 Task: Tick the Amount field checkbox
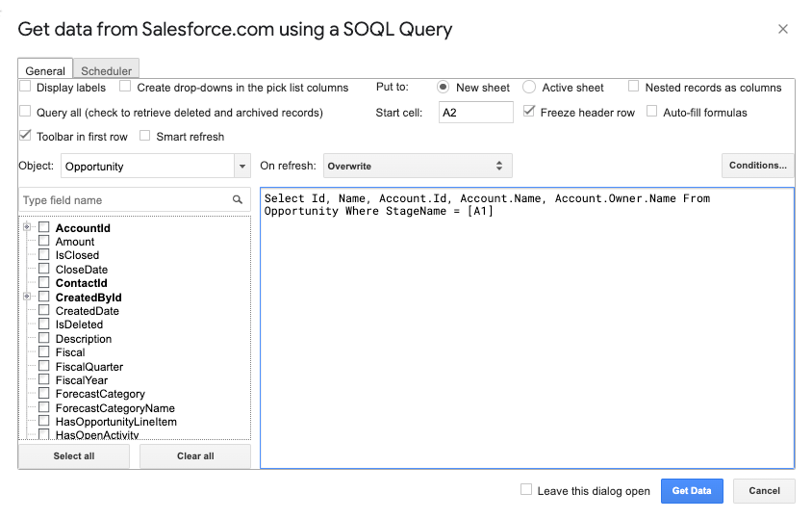[x=44, y=242]
